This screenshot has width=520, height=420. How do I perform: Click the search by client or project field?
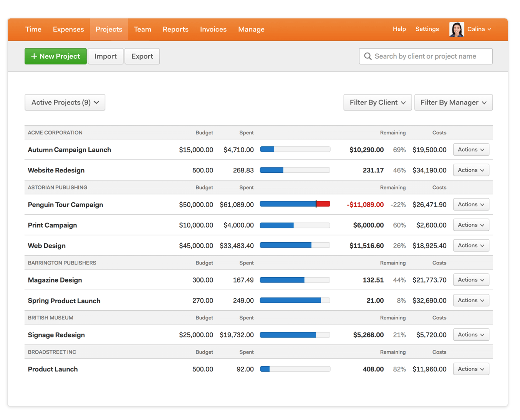(x=430, y=56)
